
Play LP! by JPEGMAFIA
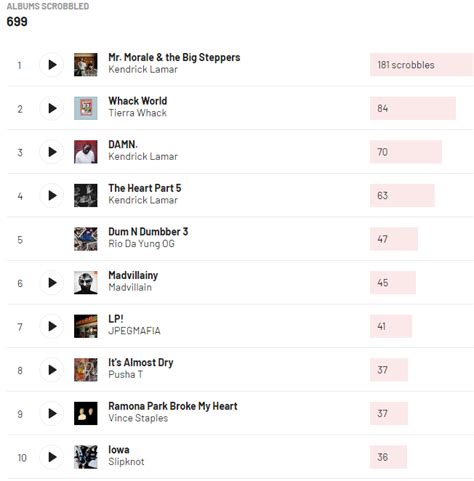click(52, 326)
